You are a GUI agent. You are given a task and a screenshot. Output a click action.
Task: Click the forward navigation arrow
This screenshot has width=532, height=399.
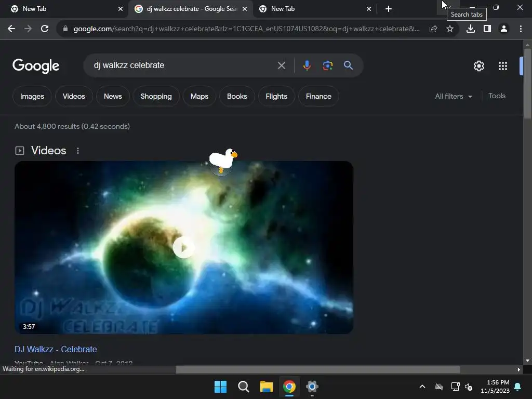point(28,29)
